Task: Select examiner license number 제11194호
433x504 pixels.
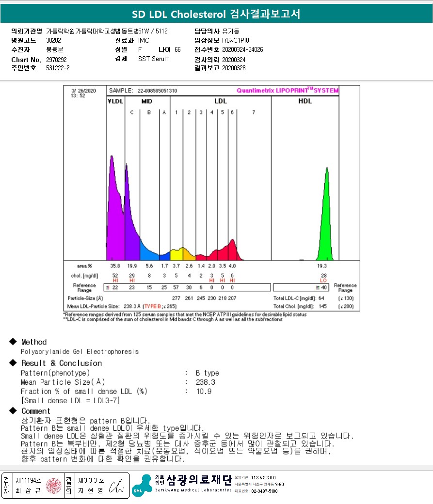Action: click(x=29, y=480)
